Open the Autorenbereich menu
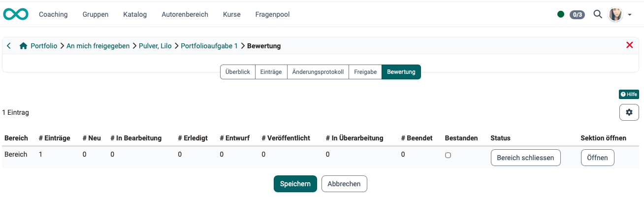This screenshot has height=201, width=644. pyautogui.click(x=185, y=14)
